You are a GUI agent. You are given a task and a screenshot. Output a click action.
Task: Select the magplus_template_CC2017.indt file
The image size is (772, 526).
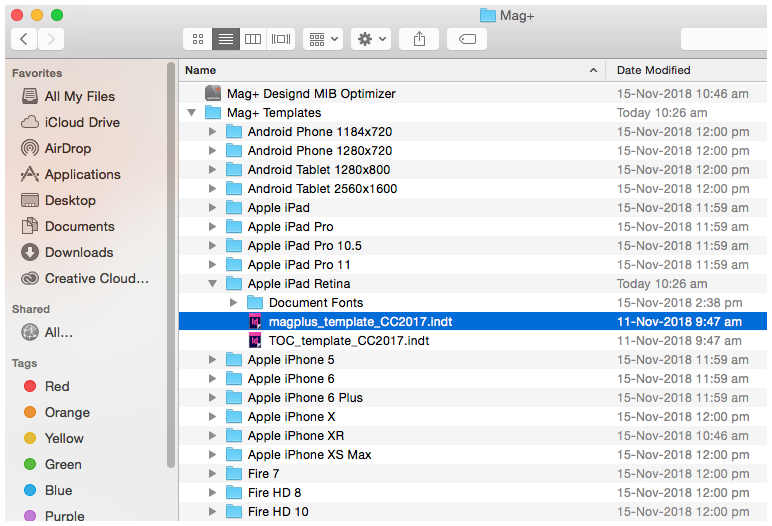[x=473, y=322]
